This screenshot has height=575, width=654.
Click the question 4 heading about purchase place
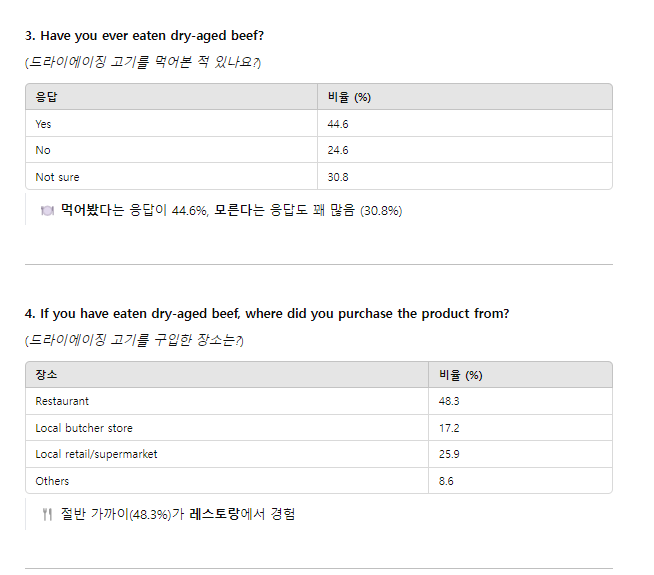(267, 314)
